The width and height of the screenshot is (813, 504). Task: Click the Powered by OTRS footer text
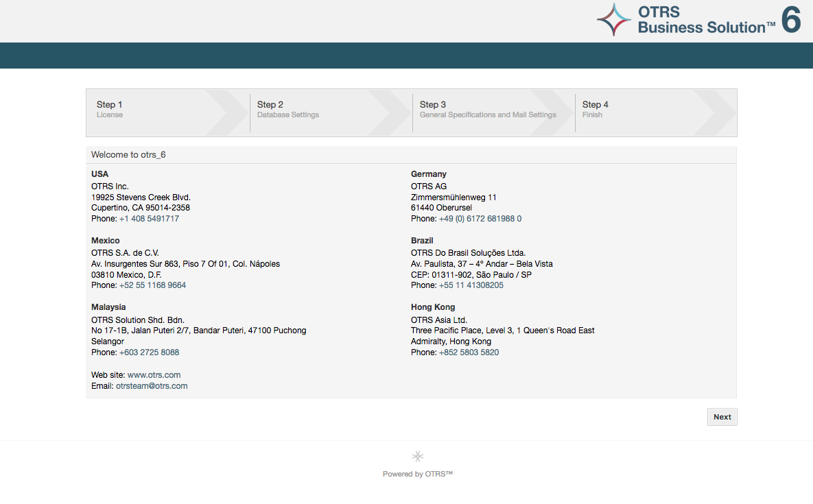click(x=417, y=474)
